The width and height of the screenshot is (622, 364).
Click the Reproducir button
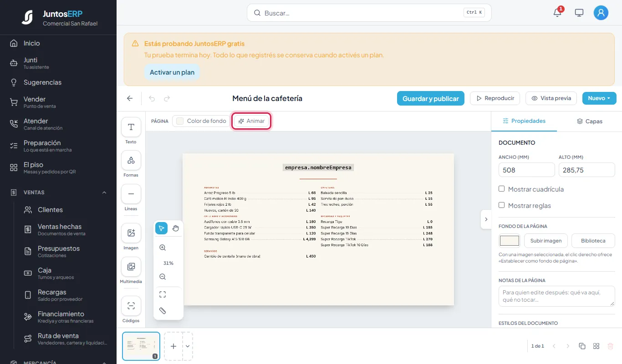[x=495, y=98]
